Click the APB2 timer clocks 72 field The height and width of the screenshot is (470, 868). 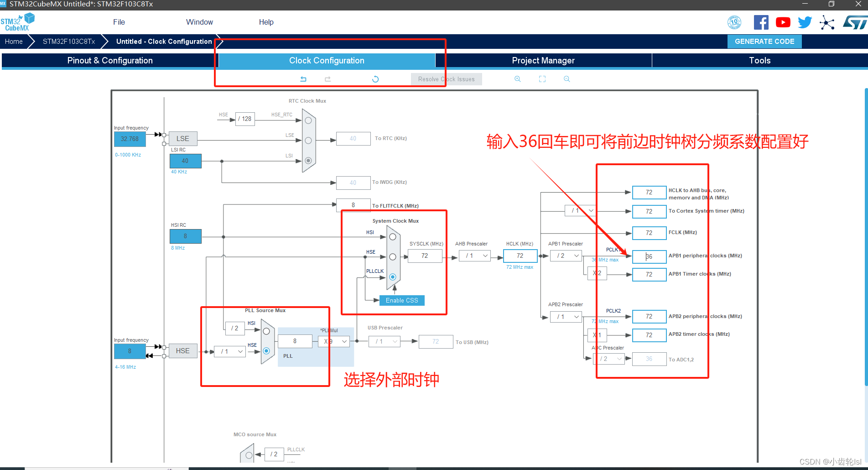click(649, 335)
